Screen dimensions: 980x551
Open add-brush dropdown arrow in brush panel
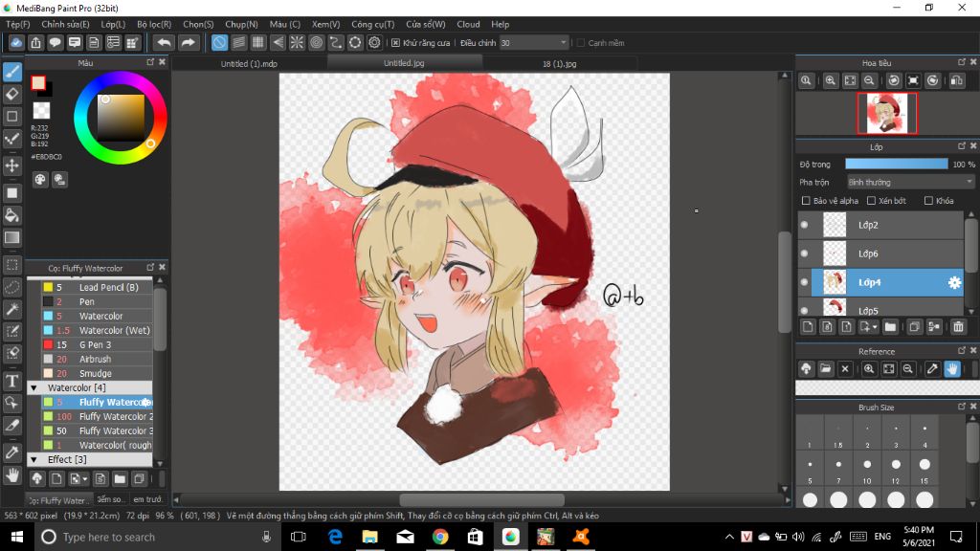click(84, 479)
